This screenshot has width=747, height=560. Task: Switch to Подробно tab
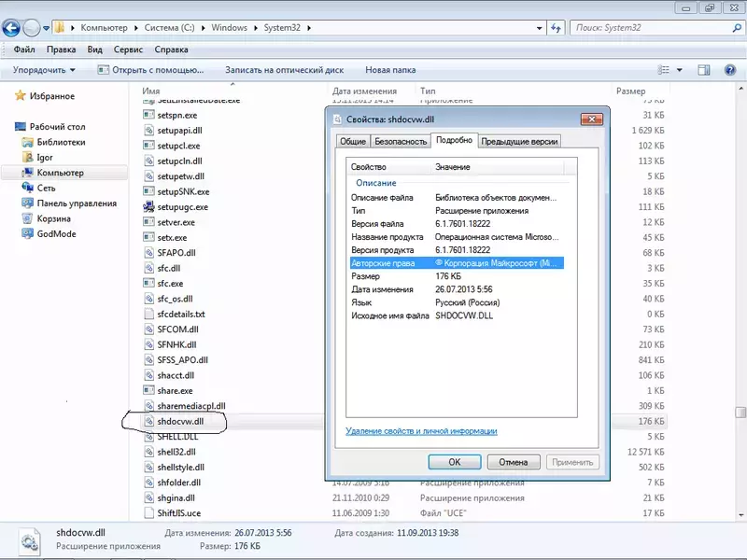click(x=454, y=140)
